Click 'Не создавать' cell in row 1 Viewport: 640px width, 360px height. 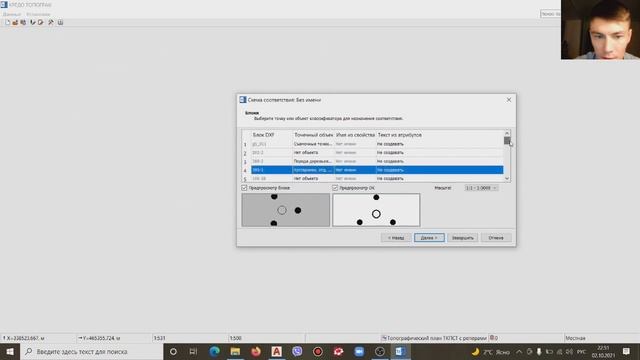(390, 144)
